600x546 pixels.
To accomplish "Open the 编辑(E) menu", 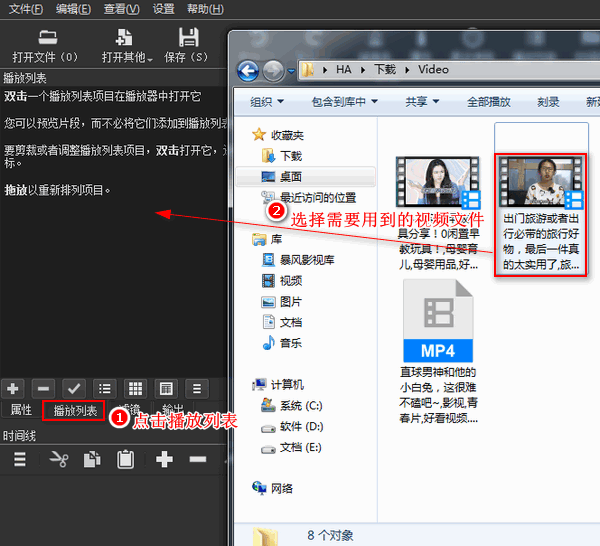I will 73,8.
